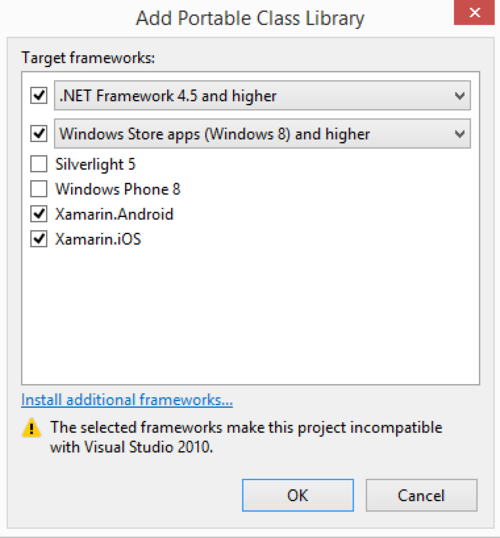
Task: Open the Install additional frameworks link
Action: (x=127, y=400)
